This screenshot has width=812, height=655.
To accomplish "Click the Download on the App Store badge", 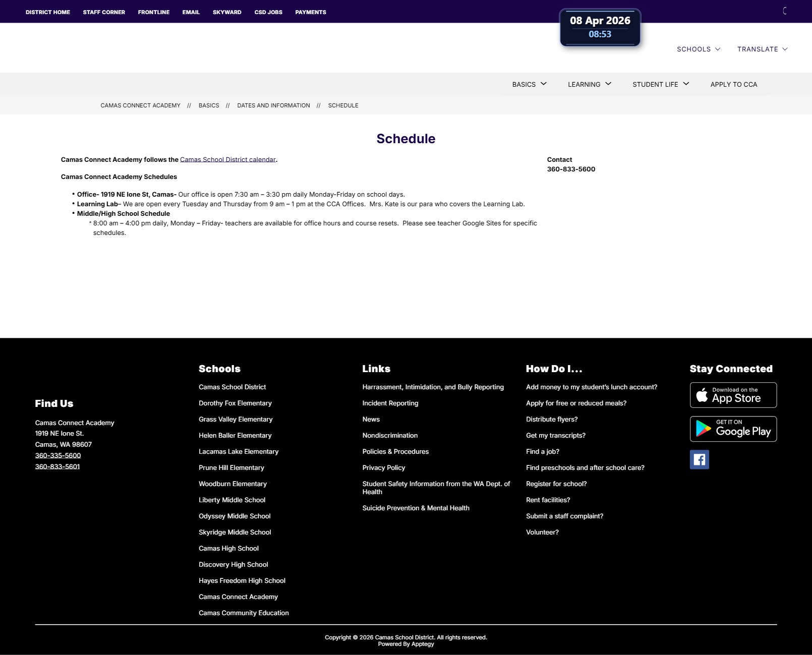I will coord(733,395).
